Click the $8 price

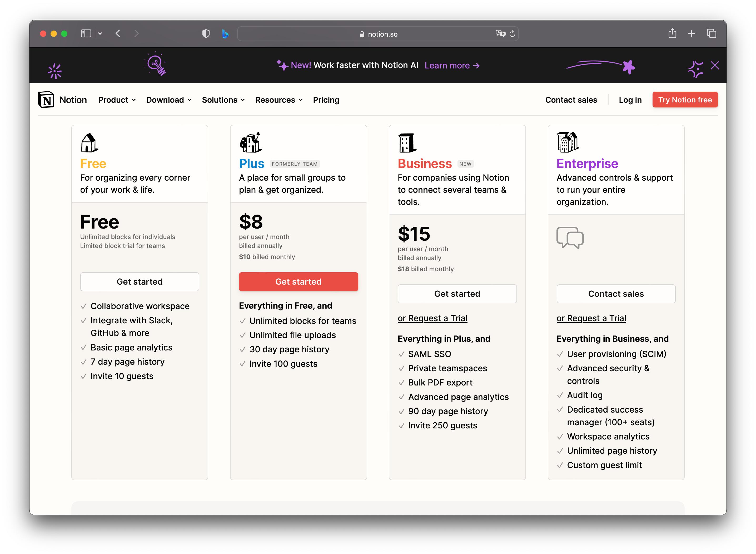click(x=251, y=222)
